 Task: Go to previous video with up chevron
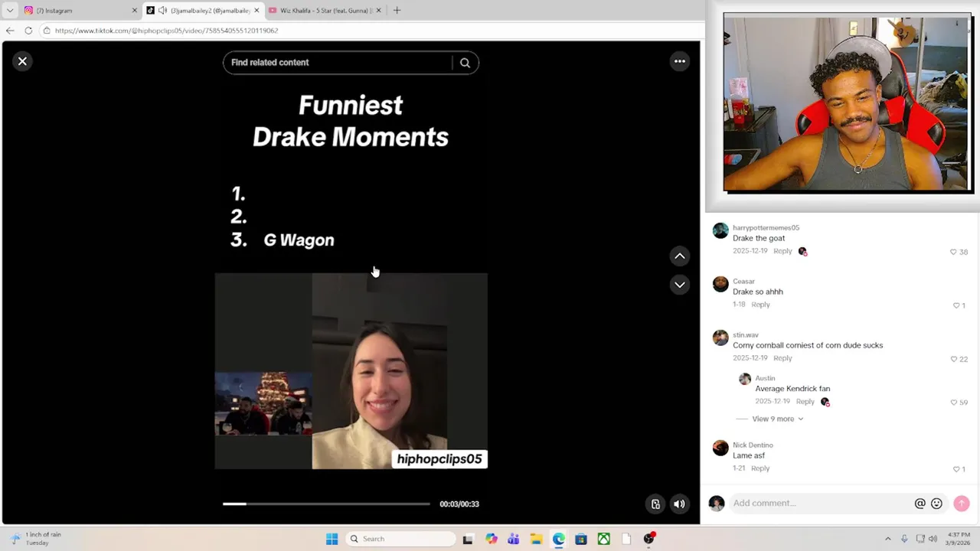coord(679,256)
